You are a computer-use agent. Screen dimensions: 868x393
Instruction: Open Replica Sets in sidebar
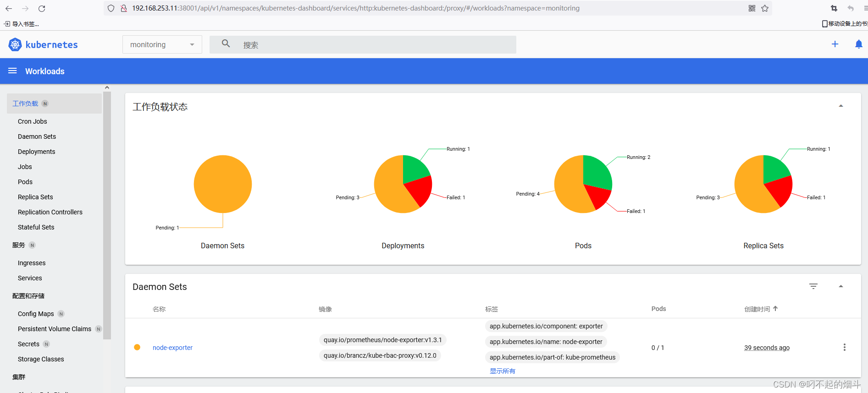pos(35,197)
